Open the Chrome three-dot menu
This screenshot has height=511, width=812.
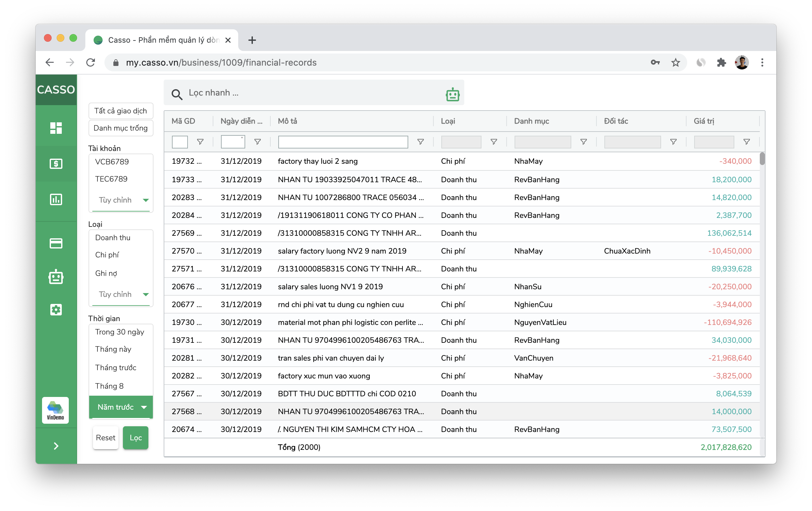click(x=762, y=62)
